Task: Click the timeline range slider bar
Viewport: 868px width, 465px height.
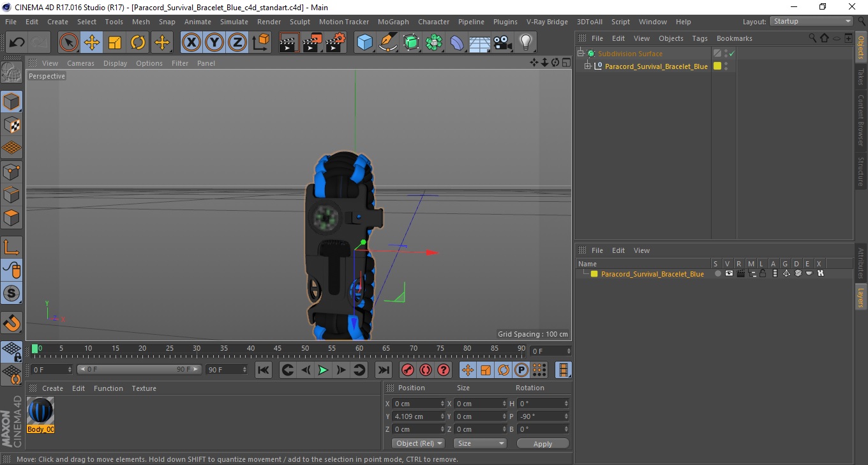Action: (x=139, y=370)
